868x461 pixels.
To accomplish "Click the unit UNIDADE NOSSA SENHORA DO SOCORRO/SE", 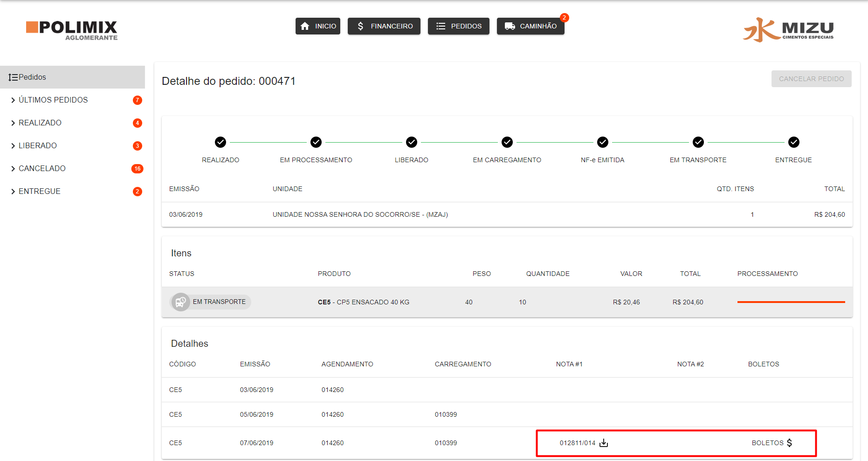I will pos(360,214).
